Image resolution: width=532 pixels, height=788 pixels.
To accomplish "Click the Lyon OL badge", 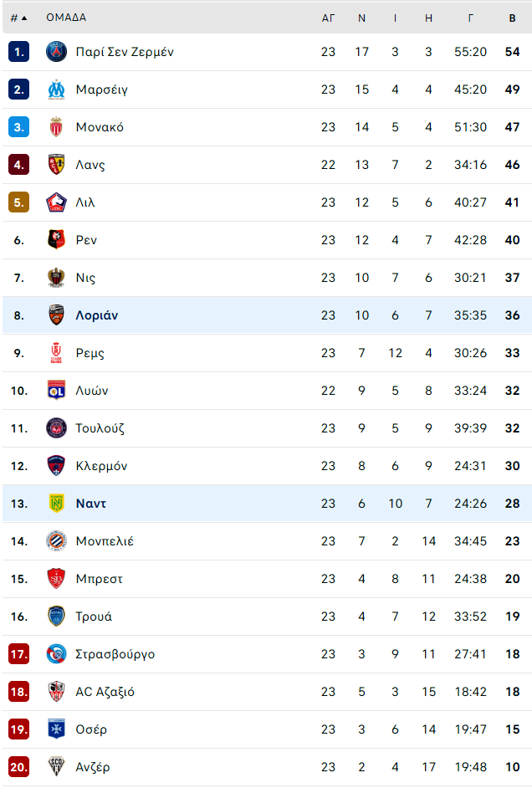I will click(x=56, y=391).
